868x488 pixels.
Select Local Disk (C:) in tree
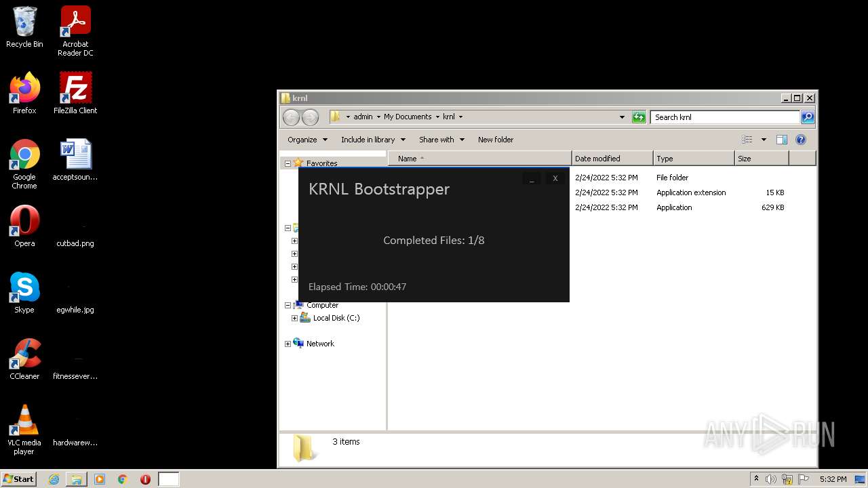coord(336,318)
